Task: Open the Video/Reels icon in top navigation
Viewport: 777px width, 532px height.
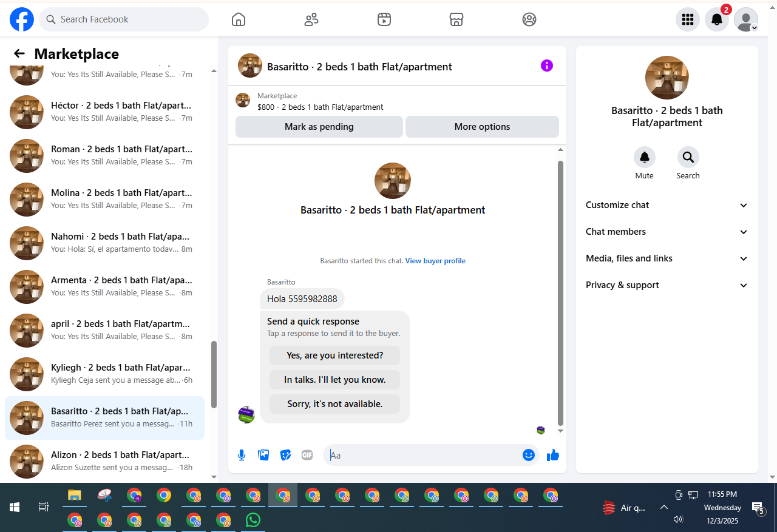Action: [x=384, y=19]
